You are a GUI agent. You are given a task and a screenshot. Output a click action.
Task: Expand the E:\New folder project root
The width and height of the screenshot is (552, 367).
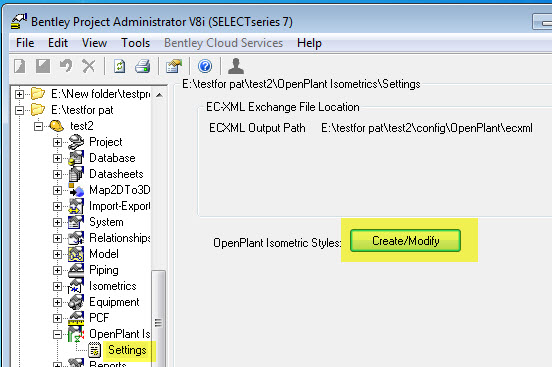click(19, 94)
